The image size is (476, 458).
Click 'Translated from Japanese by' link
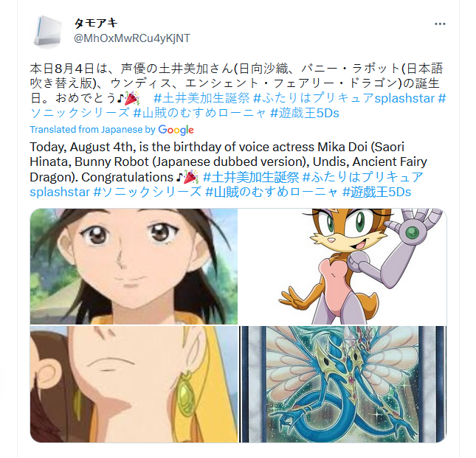[x=92, y=130]
